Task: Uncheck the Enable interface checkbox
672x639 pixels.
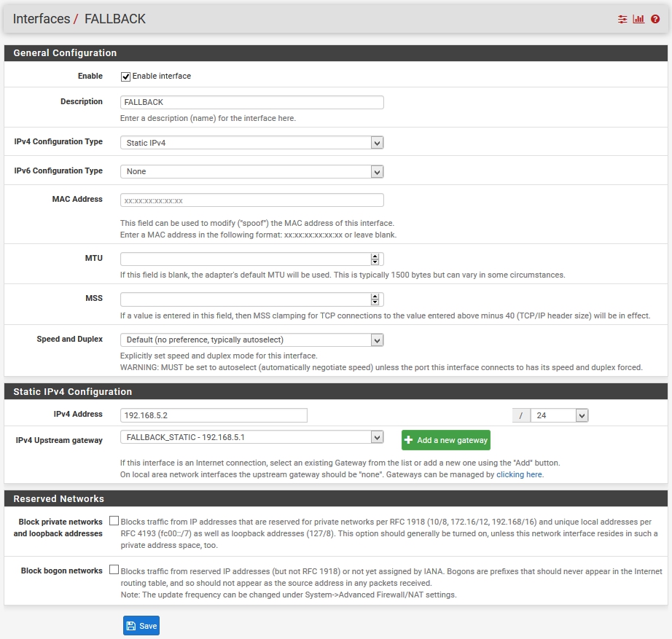Action: [125, 77]
